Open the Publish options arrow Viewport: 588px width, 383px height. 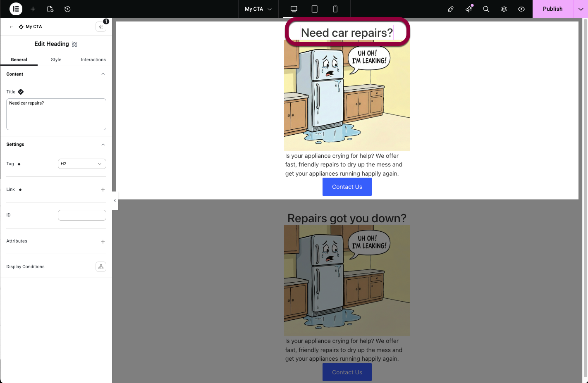coord(581,9)
